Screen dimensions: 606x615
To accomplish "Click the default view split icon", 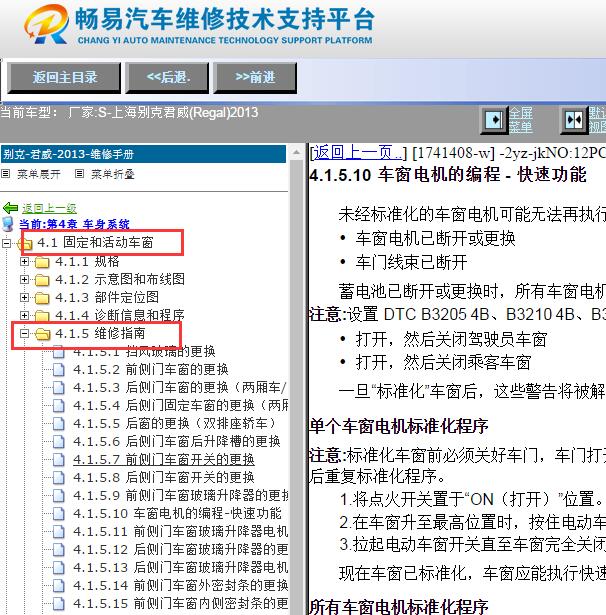I will click(574, 120).
